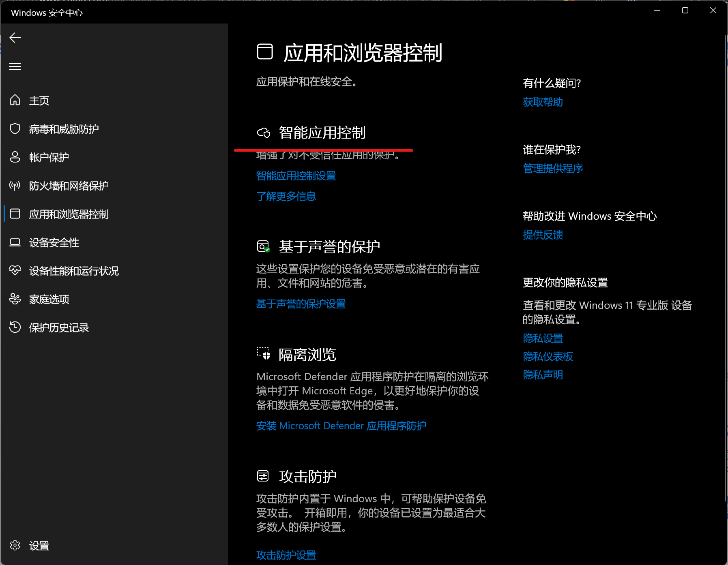
Task: Click the back arrow icon
Action: (15, 38)
